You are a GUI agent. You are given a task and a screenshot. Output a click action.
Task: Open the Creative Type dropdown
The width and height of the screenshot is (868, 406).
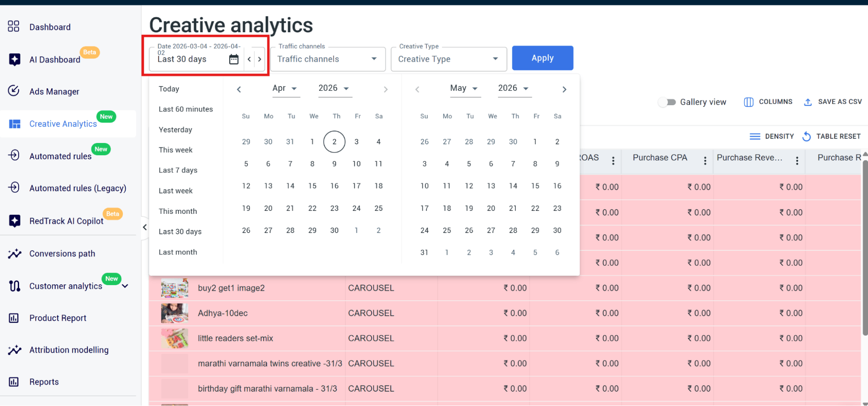tap(449, 59)
